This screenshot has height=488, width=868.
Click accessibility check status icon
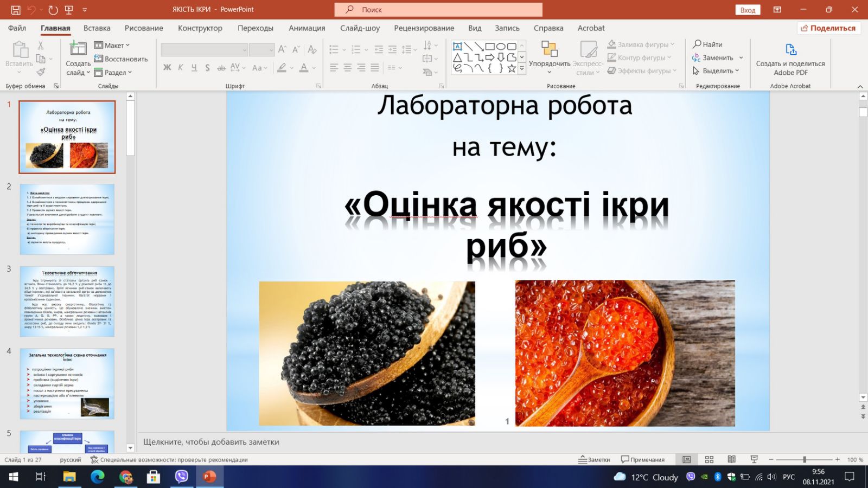pyautogui.click(x=94, y=460)
